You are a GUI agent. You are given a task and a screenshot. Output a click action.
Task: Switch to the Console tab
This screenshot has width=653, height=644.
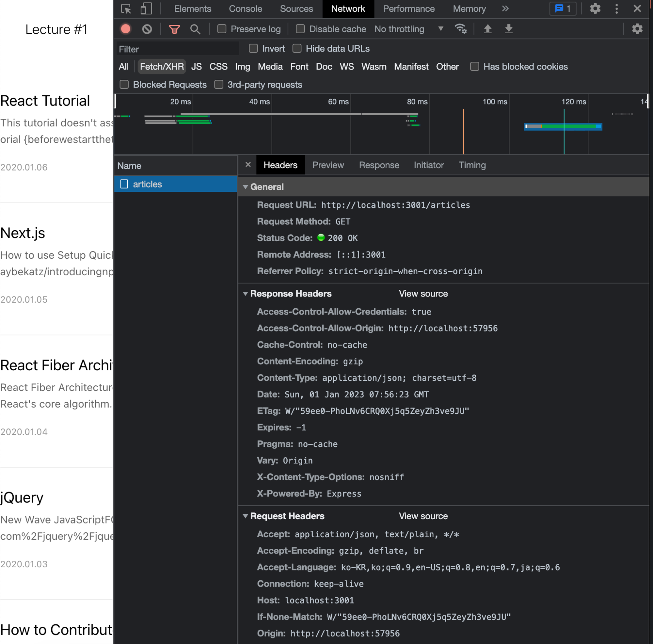point(246,9)
